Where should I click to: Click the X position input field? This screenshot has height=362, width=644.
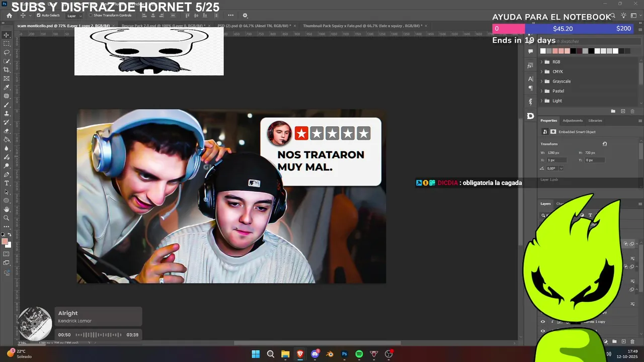click(556, 160)
